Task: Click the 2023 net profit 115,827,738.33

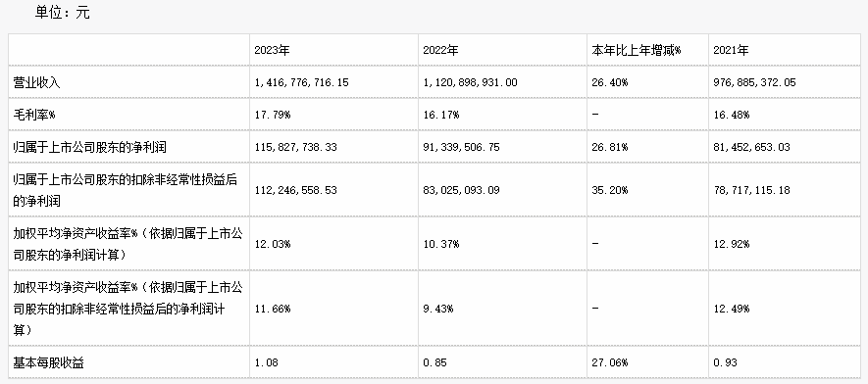Action: click(x=295, y=148)
